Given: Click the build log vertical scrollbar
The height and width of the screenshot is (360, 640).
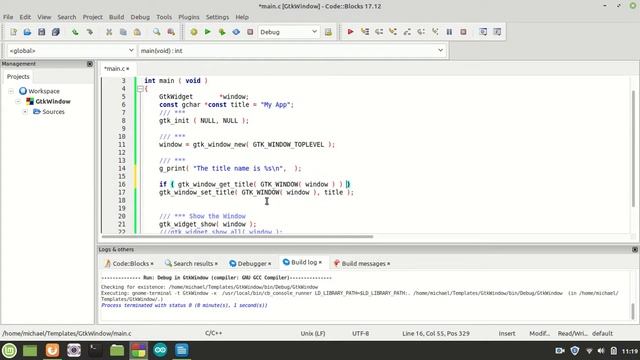Looking at the screenshot, I should click(633, 311).
